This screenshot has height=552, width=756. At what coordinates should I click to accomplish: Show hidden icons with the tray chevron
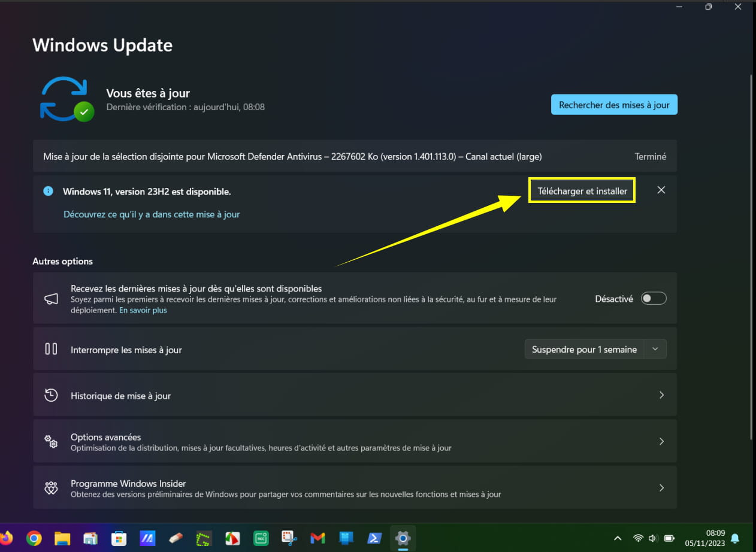pyautogui.click(x=618, y=538)
